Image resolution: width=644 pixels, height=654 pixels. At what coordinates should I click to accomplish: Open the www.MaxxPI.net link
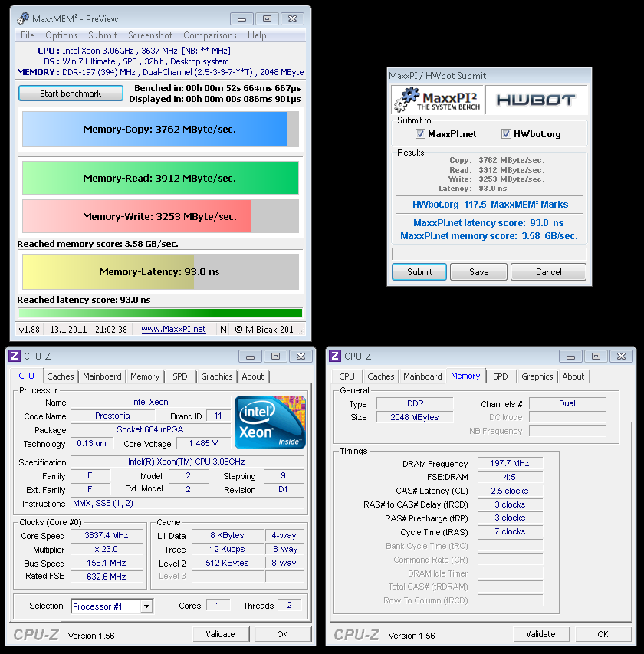pyautogui.click(x=173, y=329)
